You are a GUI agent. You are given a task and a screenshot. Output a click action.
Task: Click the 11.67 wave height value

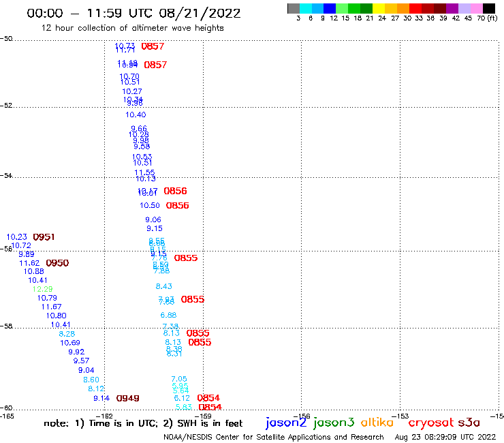click(x=52, y=307)
